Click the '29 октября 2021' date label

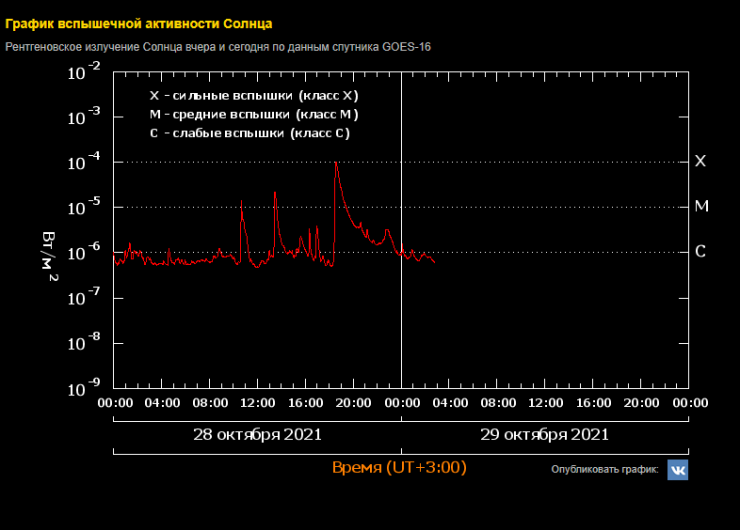point(545,435)
